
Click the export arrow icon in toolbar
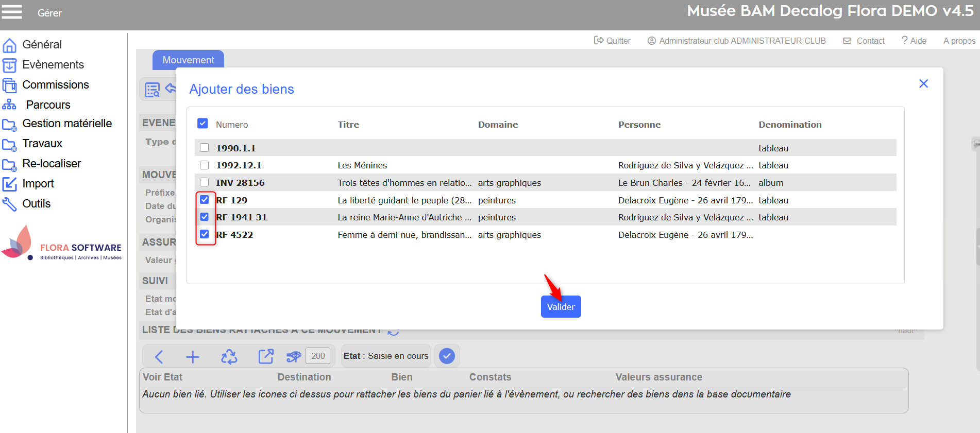(266, 356)
